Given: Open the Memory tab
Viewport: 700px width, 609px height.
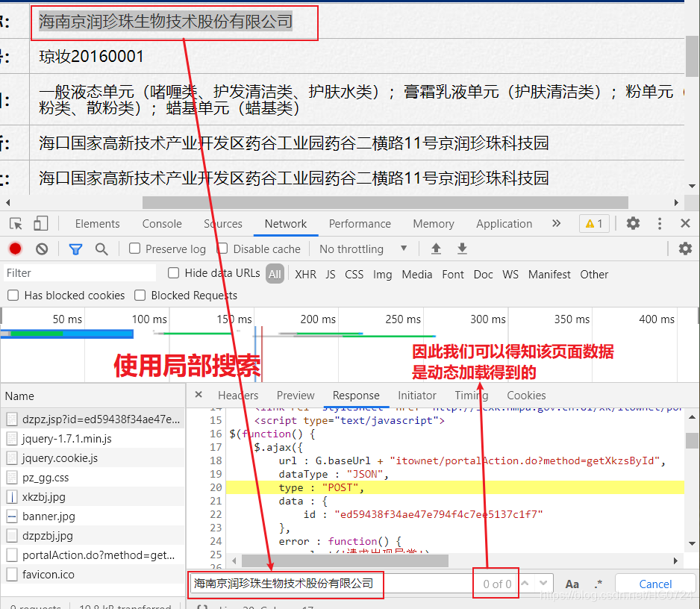Looking at the screenshot, I should coord(434,224).
